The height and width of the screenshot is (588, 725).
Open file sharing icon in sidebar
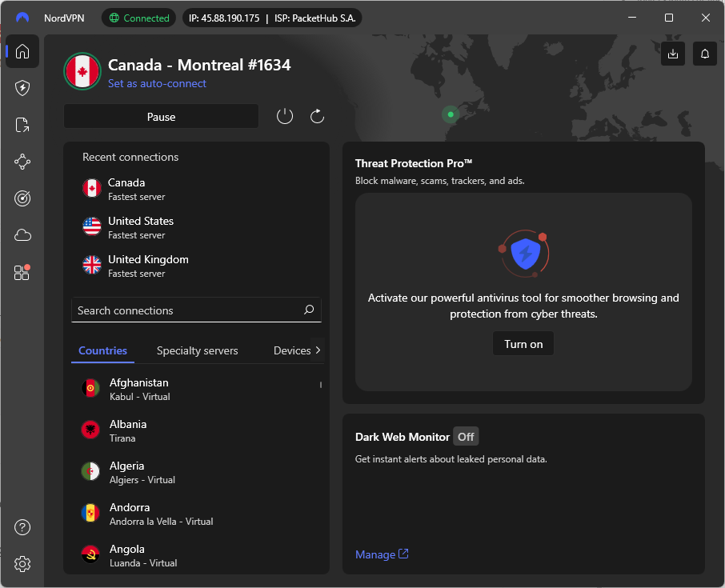coord(22,125)
